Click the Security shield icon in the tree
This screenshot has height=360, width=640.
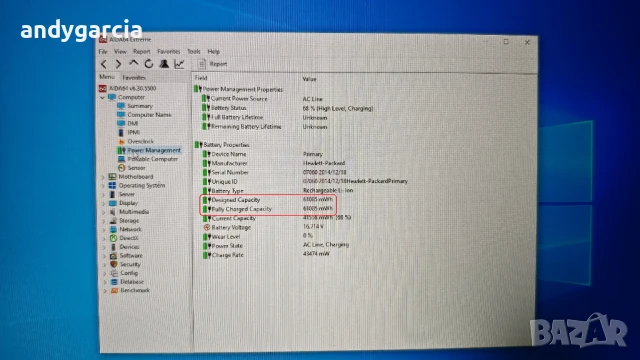point(114,264)
